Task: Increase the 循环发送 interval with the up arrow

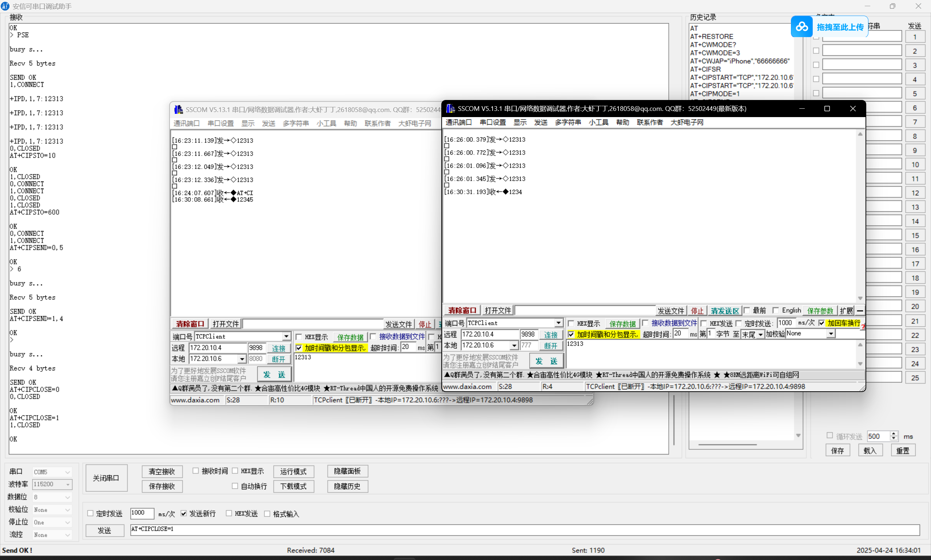Action: click(894, 434)
